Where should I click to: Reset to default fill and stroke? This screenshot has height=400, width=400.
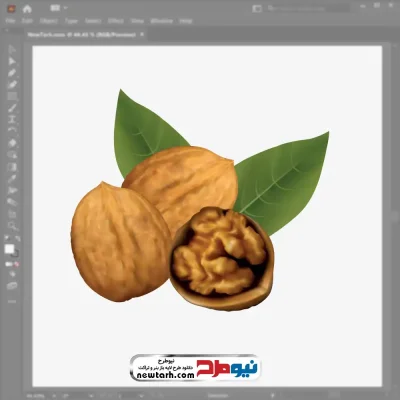point(6,239)
